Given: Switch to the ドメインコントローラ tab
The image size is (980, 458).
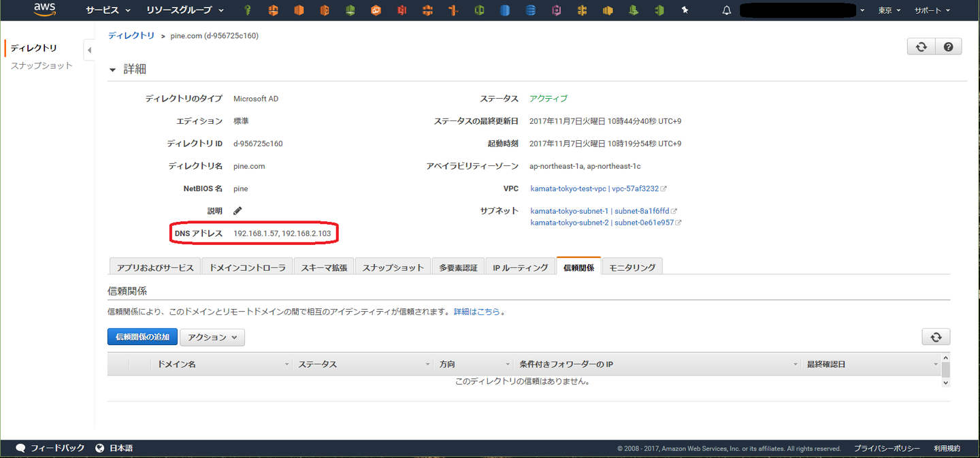Looking at the screenshot, I should 248,267.
